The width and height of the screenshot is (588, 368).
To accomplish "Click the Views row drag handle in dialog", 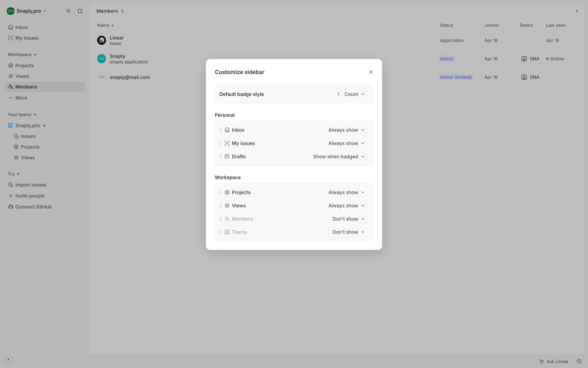I will pyautogui.click(x=221, y=206).
